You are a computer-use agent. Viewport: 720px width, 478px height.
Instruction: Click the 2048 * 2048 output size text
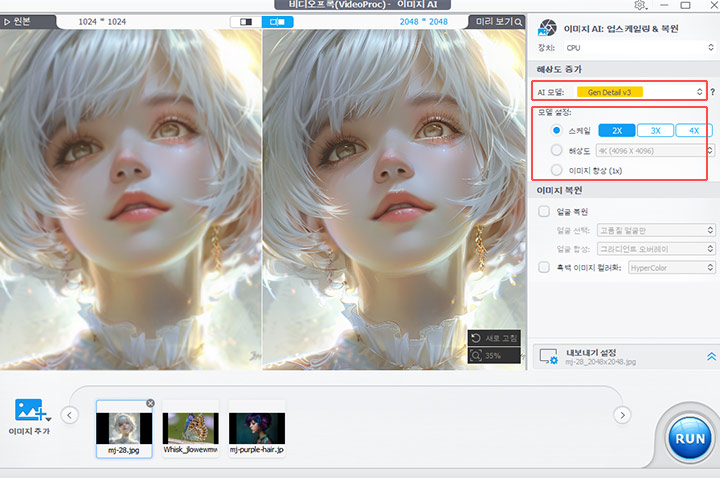tap(423, 22)
